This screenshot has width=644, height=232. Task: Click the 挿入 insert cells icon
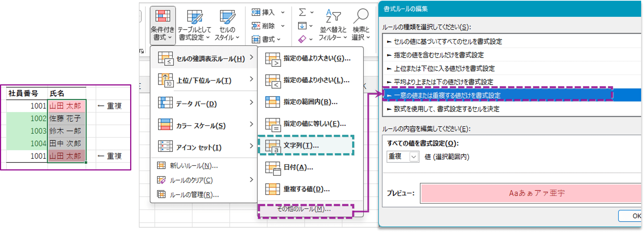(x=256, y=12)
